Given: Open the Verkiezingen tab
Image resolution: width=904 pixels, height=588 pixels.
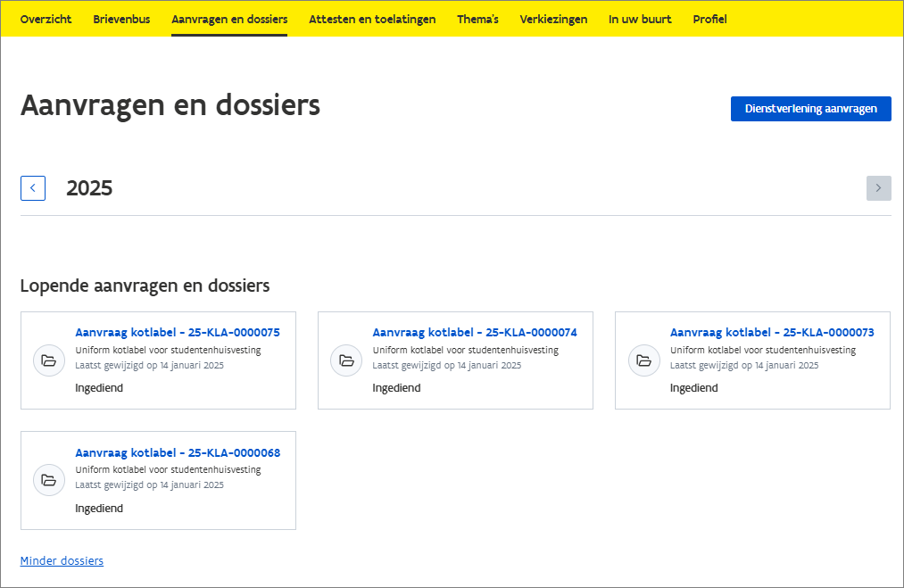Looking at the screenshot, I should pos(553,19).
